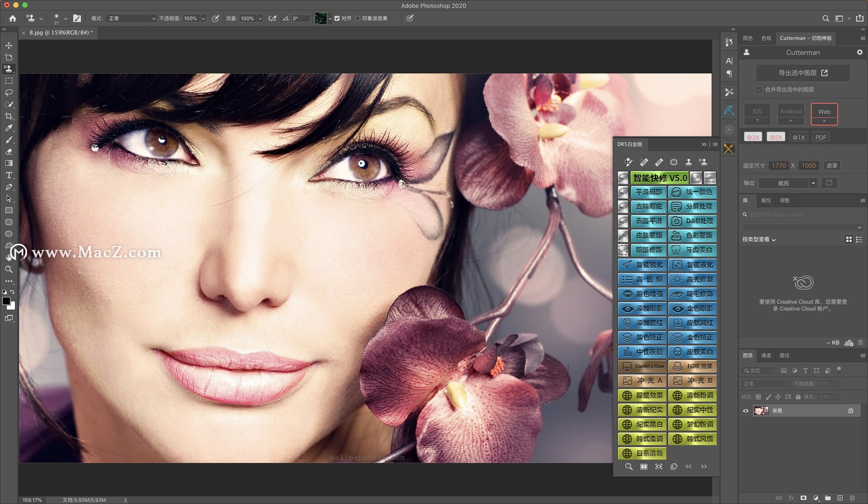Open the 模式 blend mode dropdown
The width and height of the screenshot is (868, 504).
point(131,19)
